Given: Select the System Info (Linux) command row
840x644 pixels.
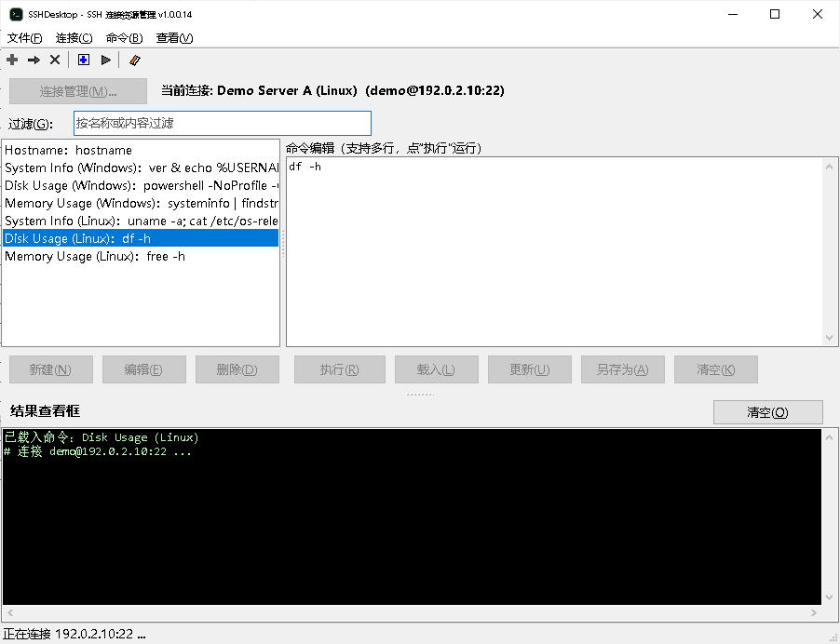Looking at the screenshot, I should coord(141,221).
